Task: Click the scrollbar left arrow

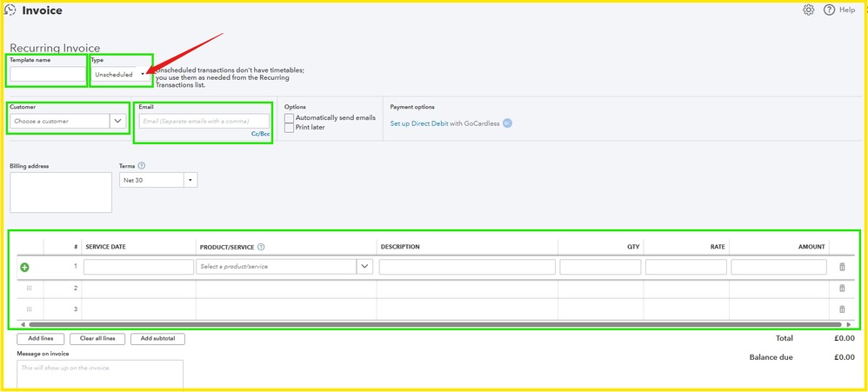Action: (x=23, y=324)
